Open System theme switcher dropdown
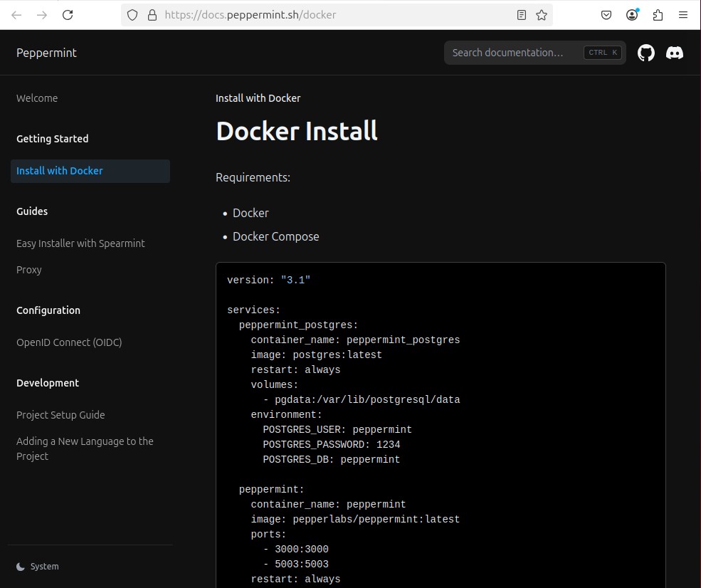The width and height of the screenshot is (701, 588). (38, 567)
